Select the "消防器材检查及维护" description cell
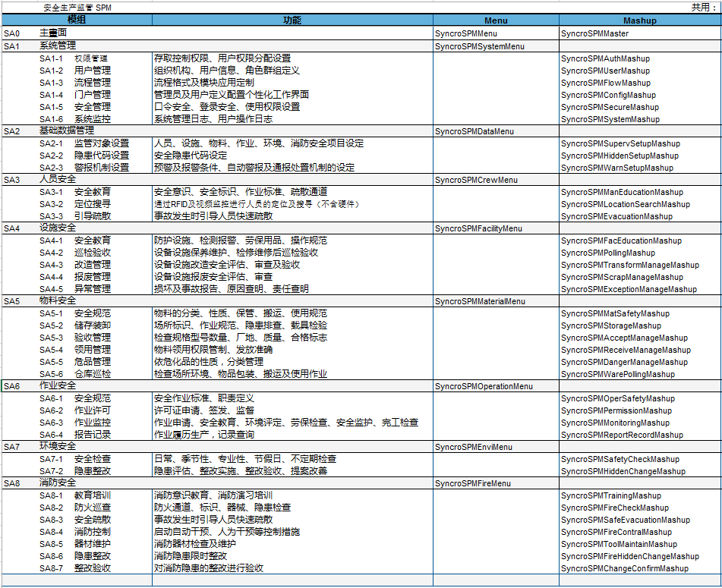This screenshot has width=722, height=588. click(x=195, y=544)
